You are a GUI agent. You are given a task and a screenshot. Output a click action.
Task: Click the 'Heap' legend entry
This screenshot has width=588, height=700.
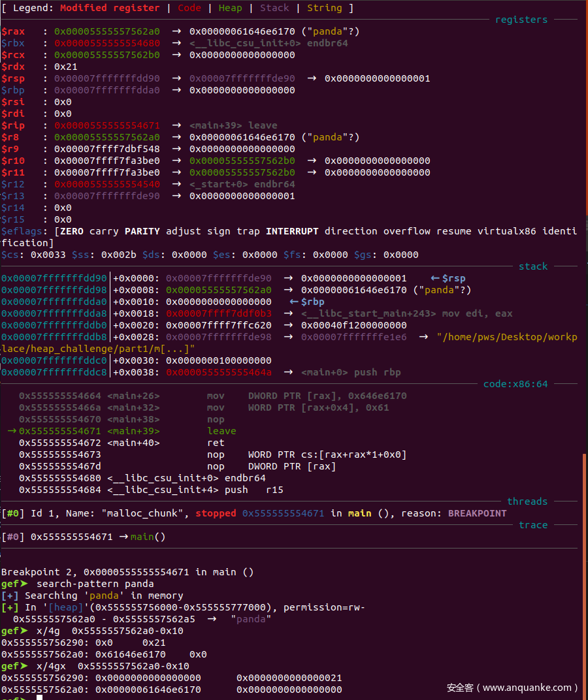[x=230, y=8]
